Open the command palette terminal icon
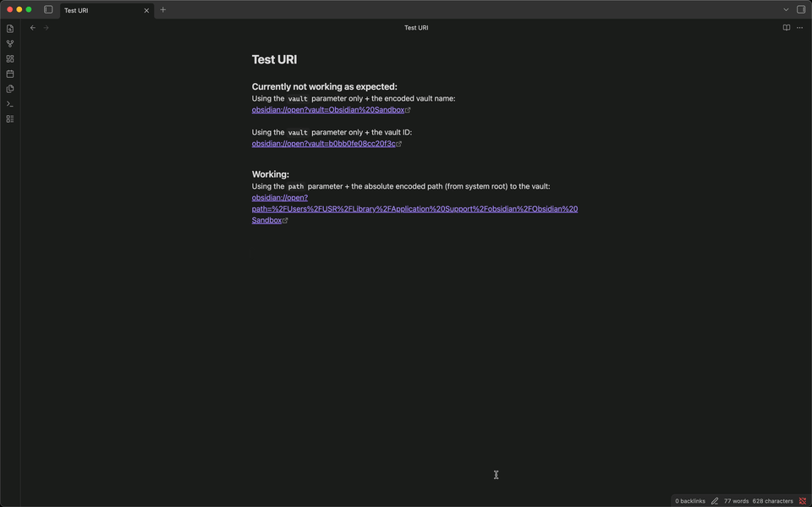 click(10, 103)
